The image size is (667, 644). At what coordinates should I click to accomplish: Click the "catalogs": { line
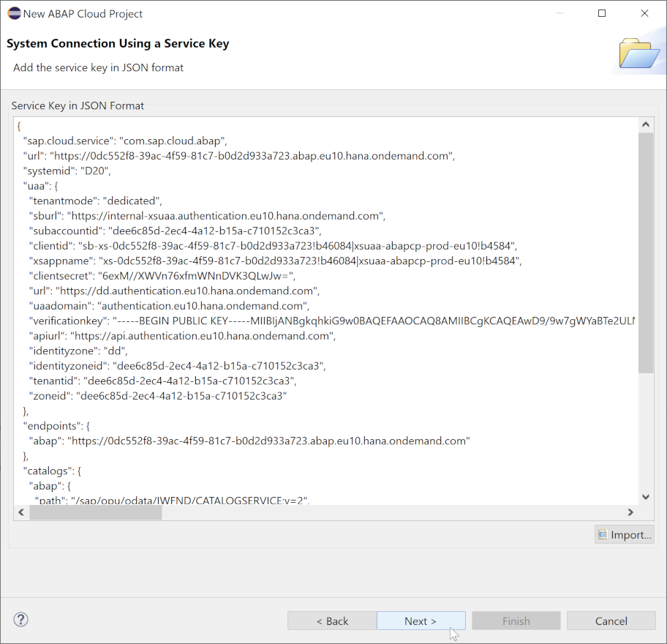(x=52, y=471)
